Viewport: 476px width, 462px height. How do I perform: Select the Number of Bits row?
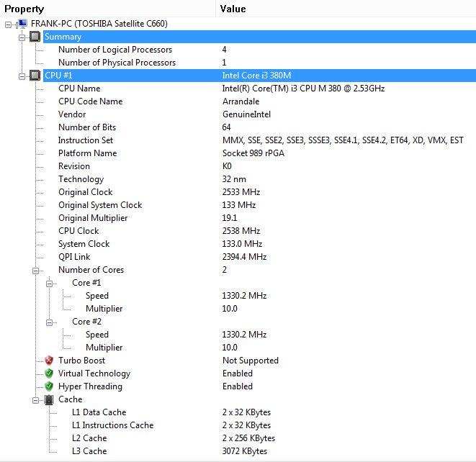click(x=238, y=127)
